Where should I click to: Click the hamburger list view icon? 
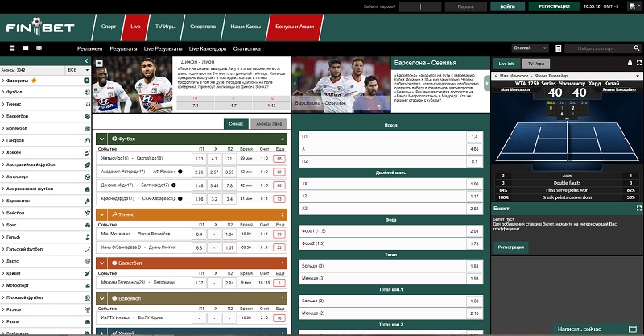[x=12, y=48]
